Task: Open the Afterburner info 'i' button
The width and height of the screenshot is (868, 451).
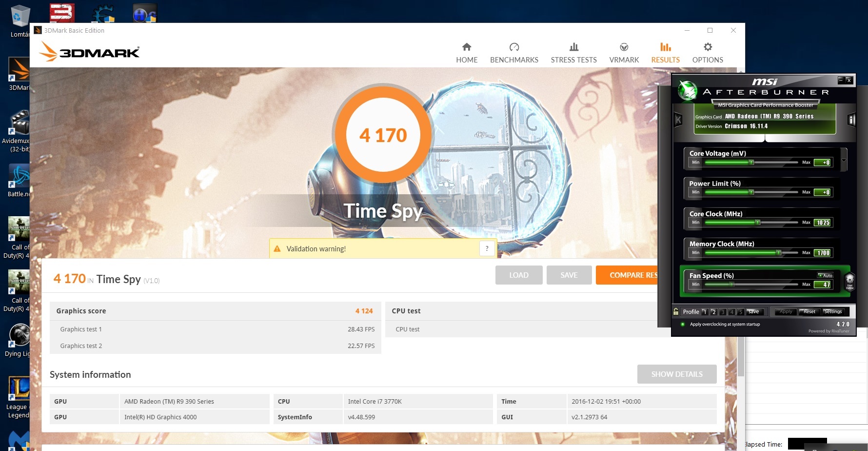Action: (851, 120)
